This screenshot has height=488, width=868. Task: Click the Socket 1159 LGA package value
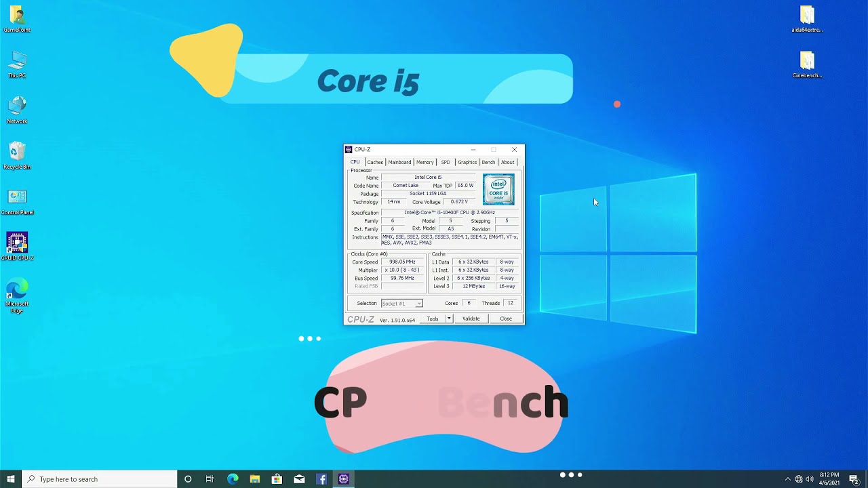[428, 194]
